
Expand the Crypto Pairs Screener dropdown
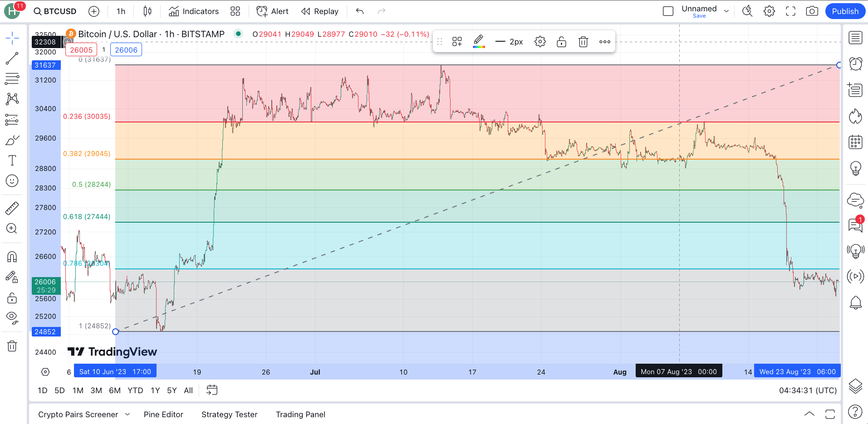tap(128, 414)
